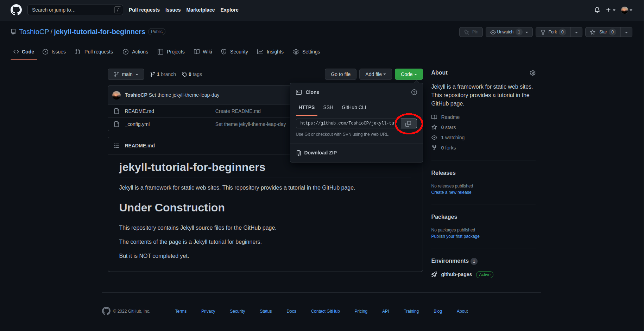Expand the main branch selector

[126, 74]
